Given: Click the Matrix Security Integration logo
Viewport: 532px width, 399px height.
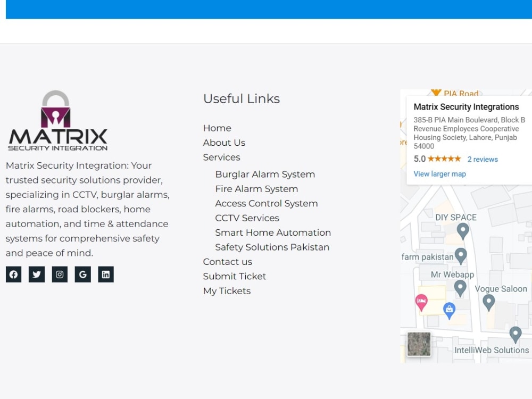Looking at the screenshot, I should click(x=57, y=121).
